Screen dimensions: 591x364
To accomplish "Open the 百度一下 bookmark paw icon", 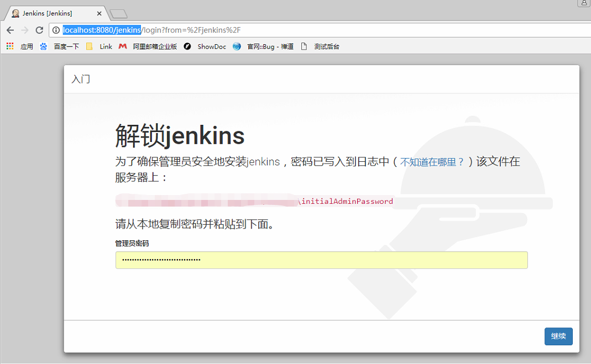I will [44, 46].
